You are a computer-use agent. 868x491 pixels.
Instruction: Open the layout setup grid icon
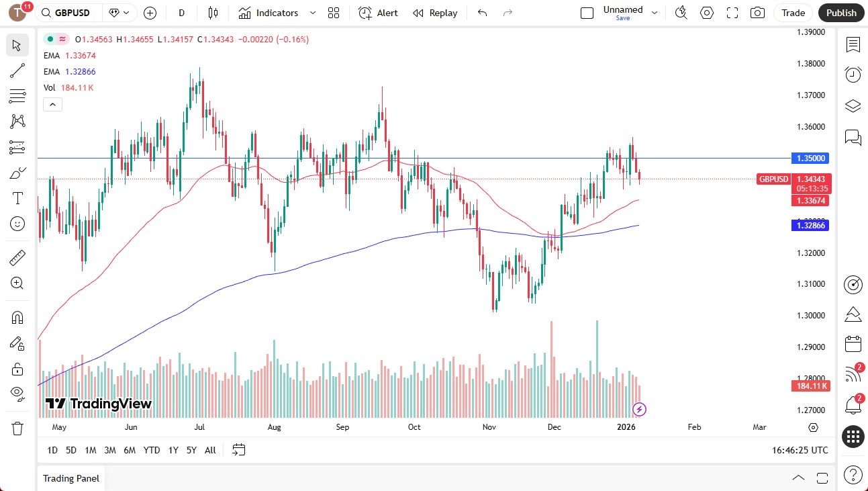[x=334, y=13]
